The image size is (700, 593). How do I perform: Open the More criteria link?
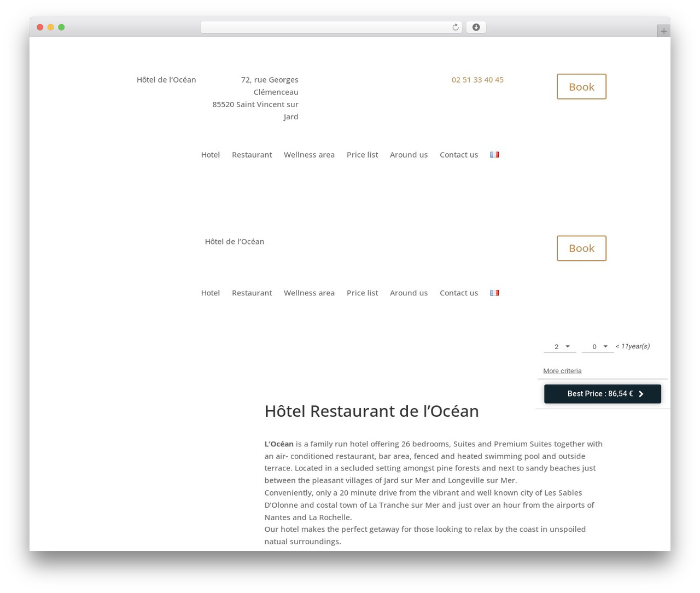tap(562, 371)
